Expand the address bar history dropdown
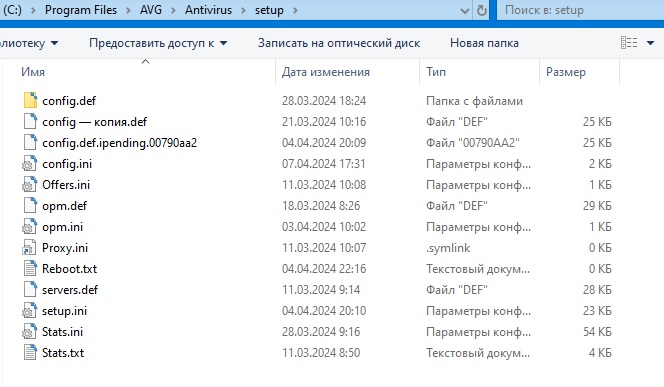The width and height of the screenshot is (664, 387). point(465,11)
